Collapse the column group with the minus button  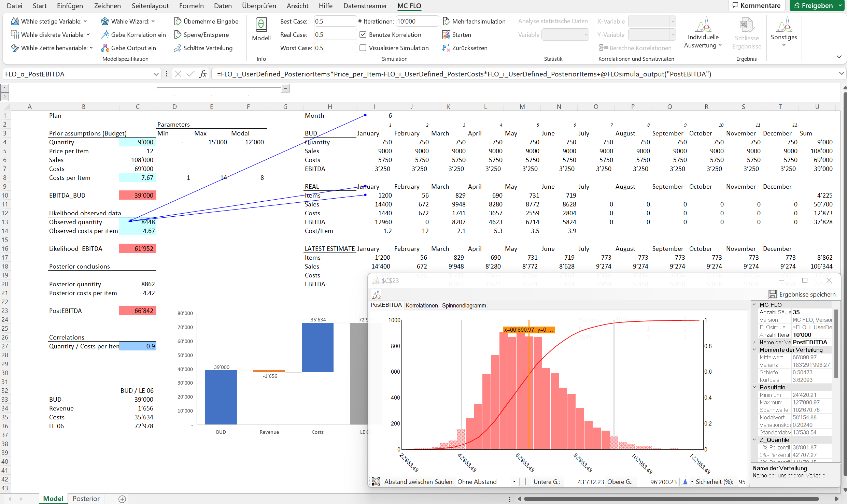click(x=285, y=88)
